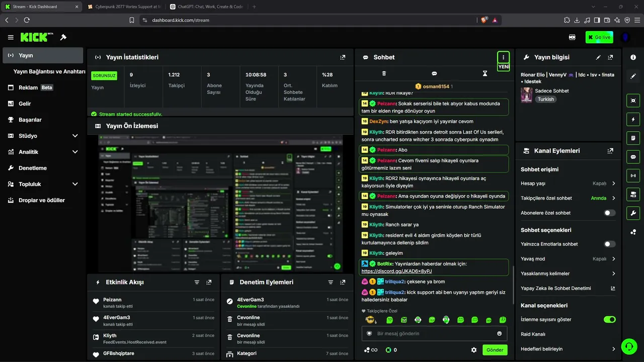Bookmark this page in address bar
644x362 pixels.
[x=132, y=20]
